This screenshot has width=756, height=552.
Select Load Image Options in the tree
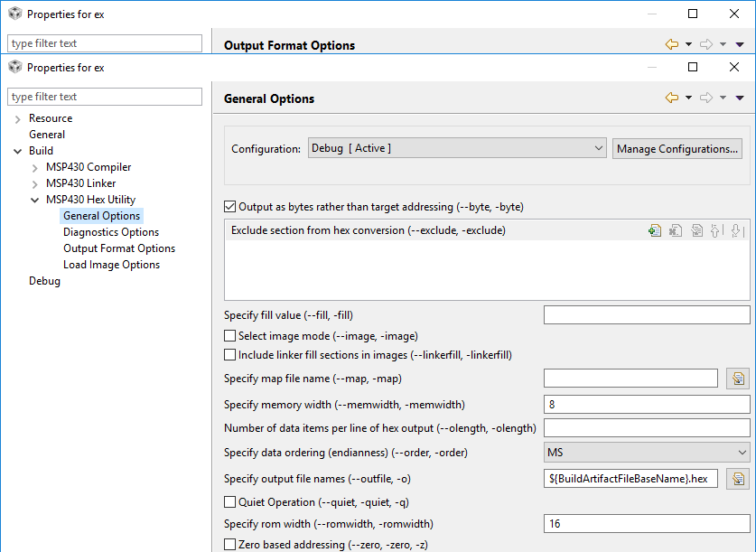(111, 265)
